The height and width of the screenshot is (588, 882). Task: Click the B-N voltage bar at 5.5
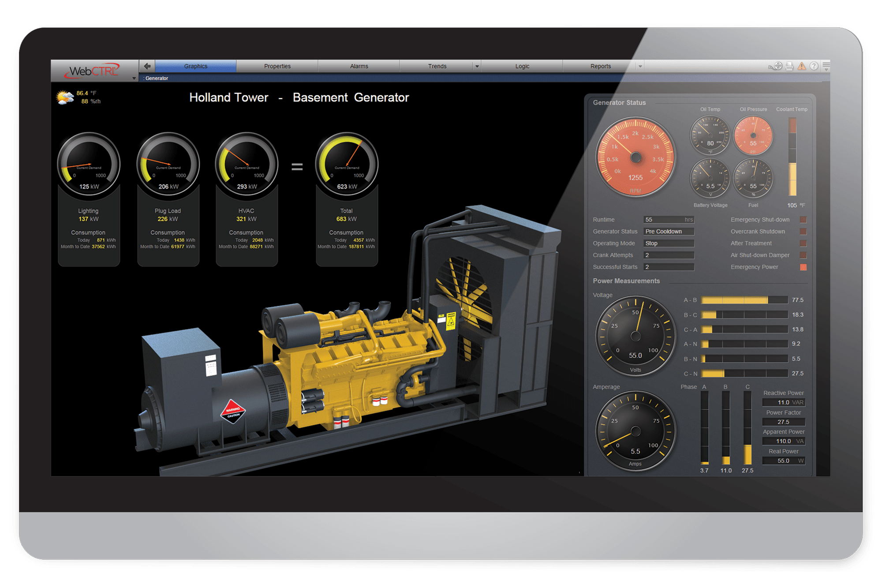tap(744, 359)
